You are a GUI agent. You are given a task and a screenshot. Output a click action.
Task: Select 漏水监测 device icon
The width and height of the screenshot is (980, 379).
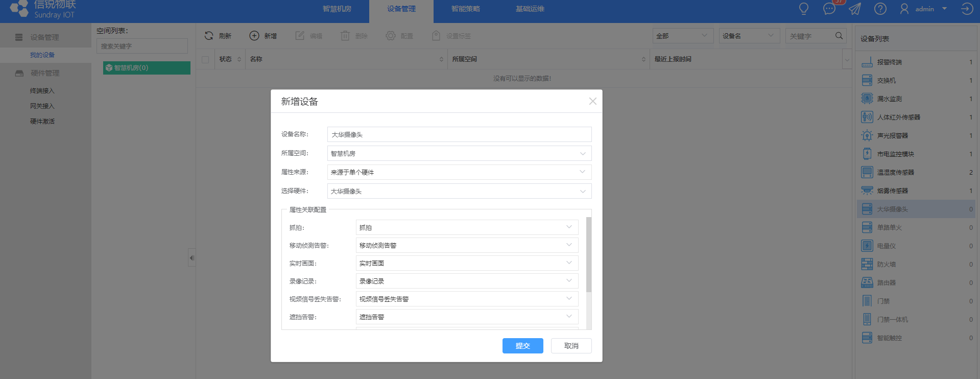click(x=867, y=99)
